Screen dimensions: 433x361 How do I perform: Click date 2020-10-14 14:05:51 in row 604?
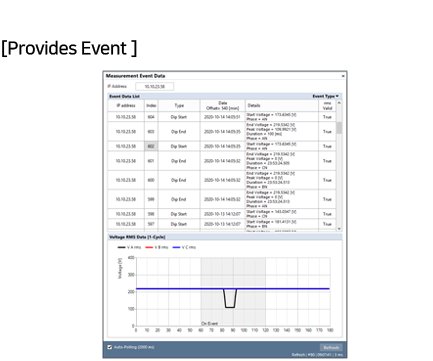point(222,117)
